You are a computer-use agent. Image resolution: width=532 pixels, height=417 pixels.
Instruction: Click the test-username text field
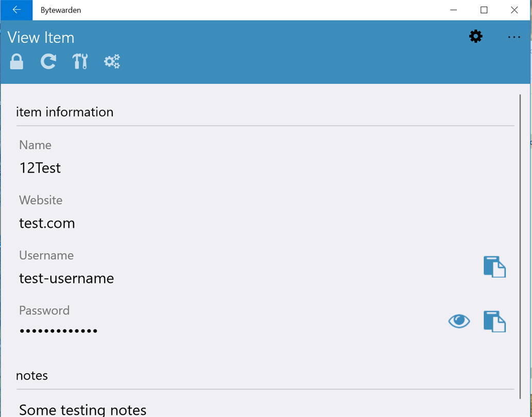(66, 279)
